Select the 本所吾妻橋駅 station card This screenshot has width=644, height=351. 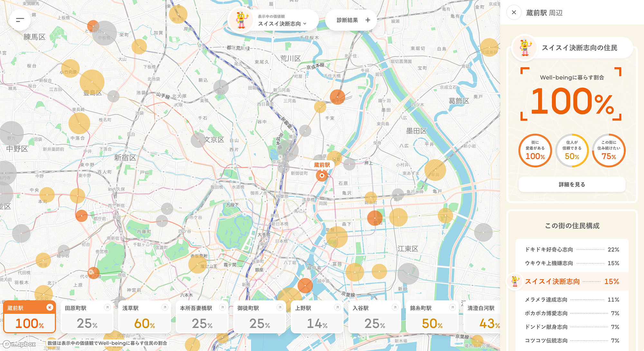pyautogui.click(x=202, y=317)
